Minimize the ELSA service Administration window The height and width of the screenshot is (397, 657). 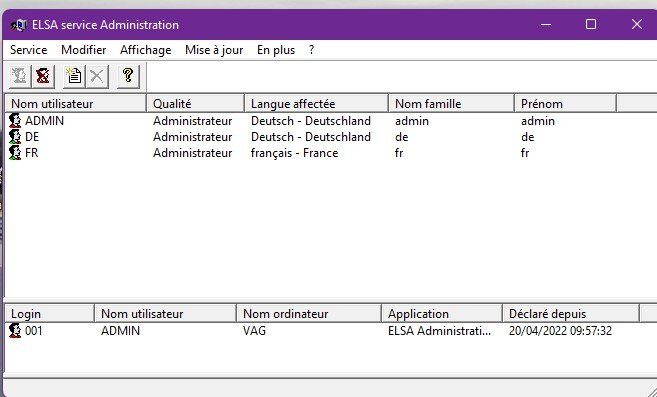coord(546,24)
